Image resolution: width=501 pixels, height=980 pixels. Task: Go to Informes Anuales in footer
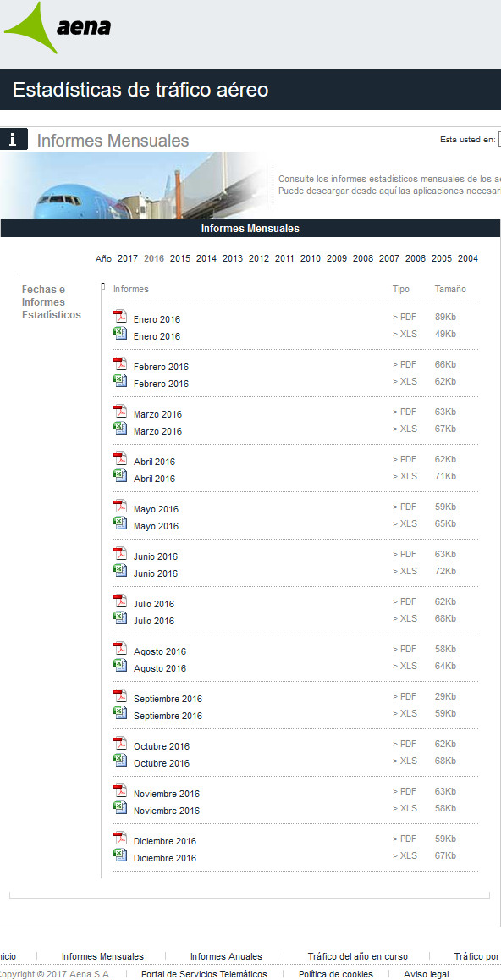click(226, 956)
